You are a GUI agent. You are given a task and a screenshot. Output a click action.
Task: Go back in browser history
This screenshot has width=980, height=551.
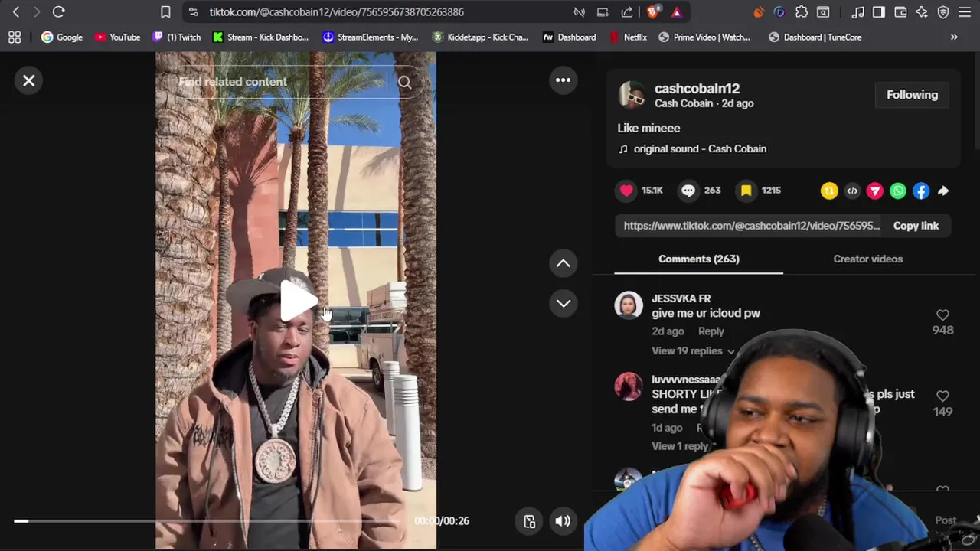[x=16, y=12]
